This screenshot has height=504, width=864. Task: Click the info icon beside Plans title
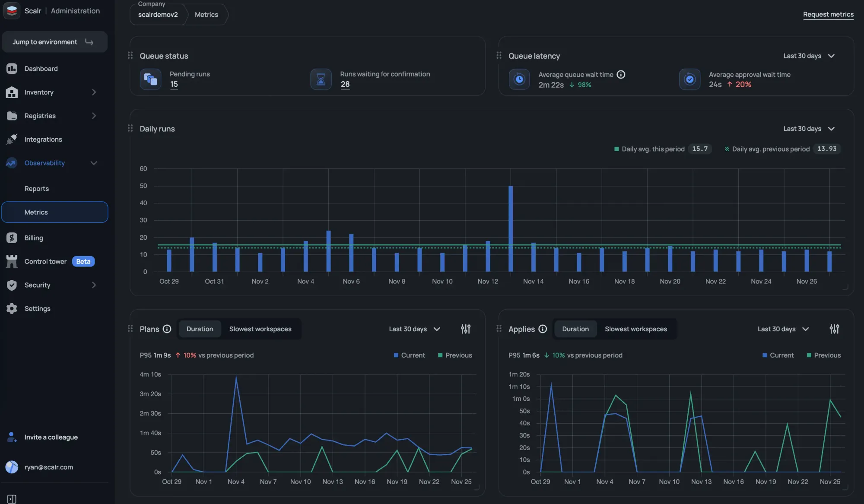(167, 329)
